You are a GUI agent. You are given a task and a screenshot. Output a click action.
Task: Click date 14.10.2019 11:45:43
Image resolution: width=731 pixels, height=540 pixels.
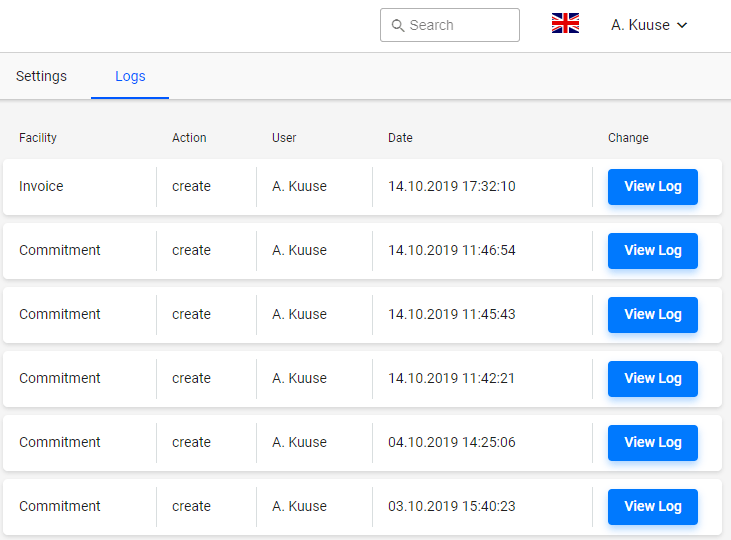(452, 314)
